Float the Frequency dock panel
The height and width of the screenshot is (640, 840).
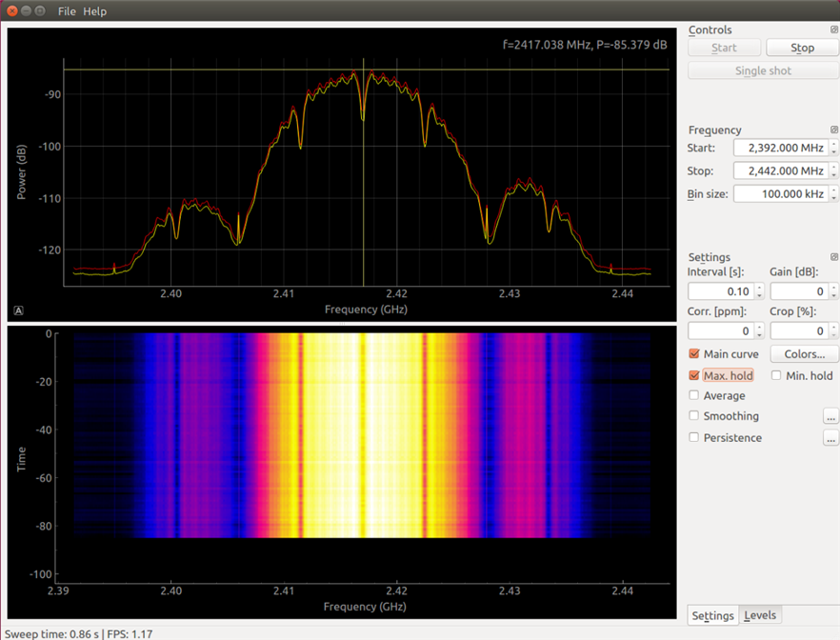point(834,130)
